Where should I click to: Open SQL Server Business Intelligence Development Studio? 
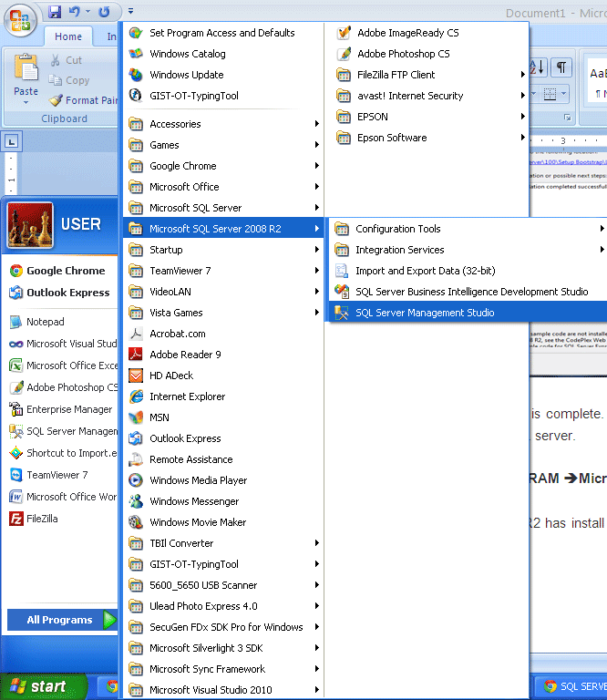point(468,292)
